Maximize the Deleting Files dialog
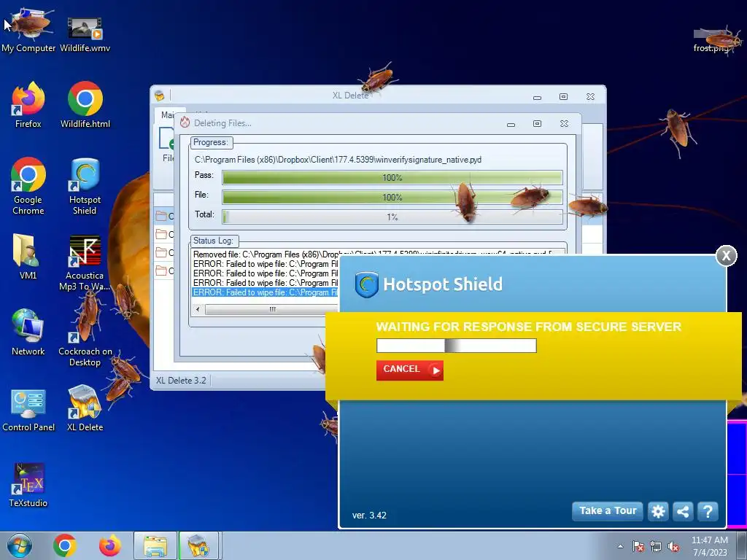The height and width of the screenshot is (560, 747). tap(537, 124)
